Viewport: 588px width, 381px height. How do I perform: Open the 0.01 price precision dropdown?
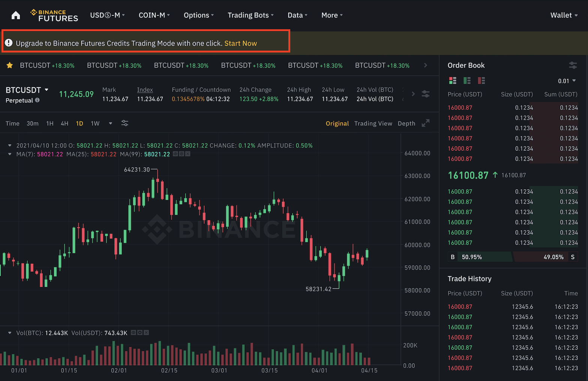[567, 81]
